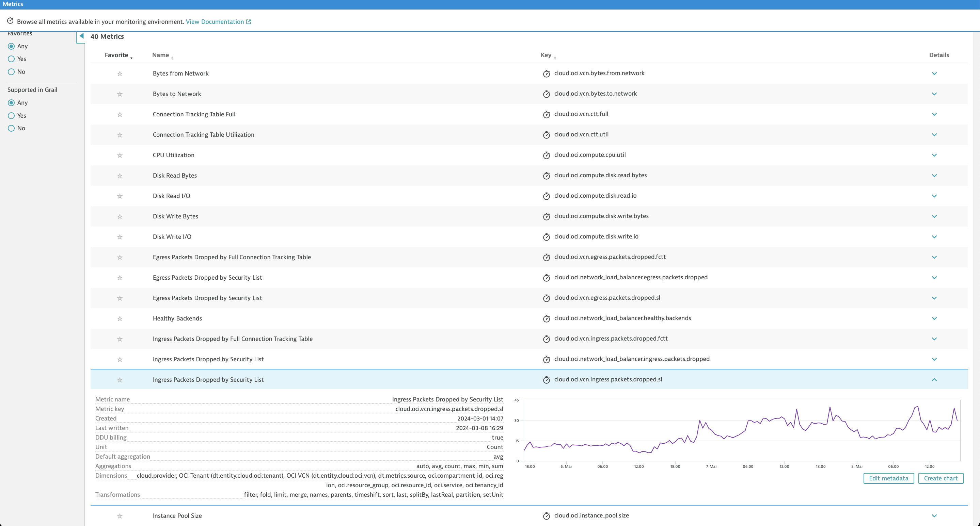The width and height of the screenshot is (980, 526).
Task: Expand details for Bytes from Network
Action: (x=934, y=74)
